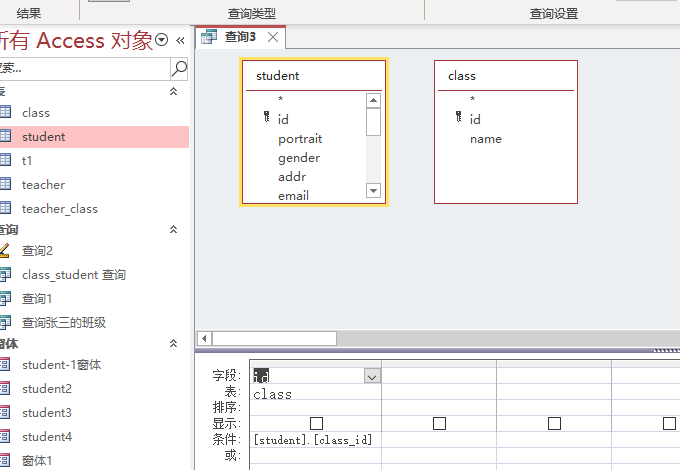Toggle the show checkbox in second column

(439, 423)
